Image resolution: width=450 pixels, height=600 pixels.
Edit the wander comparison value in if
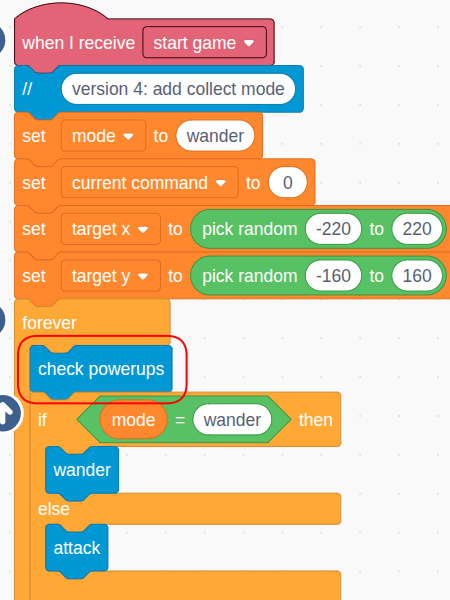point(232,420)
